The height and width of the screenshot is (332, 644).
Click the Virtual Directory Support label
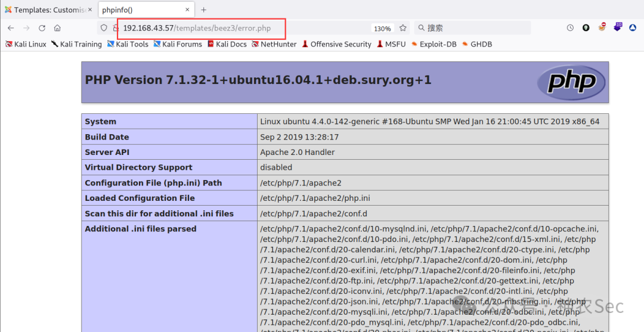tap(138, 167)
